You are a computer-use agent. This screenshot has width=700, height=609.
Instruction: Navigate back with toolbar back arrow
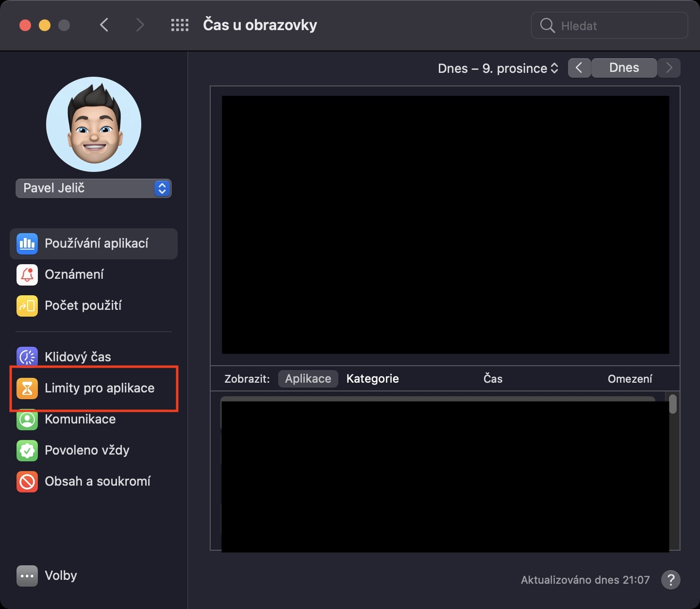pyautogui.click(x=104, y=25)
